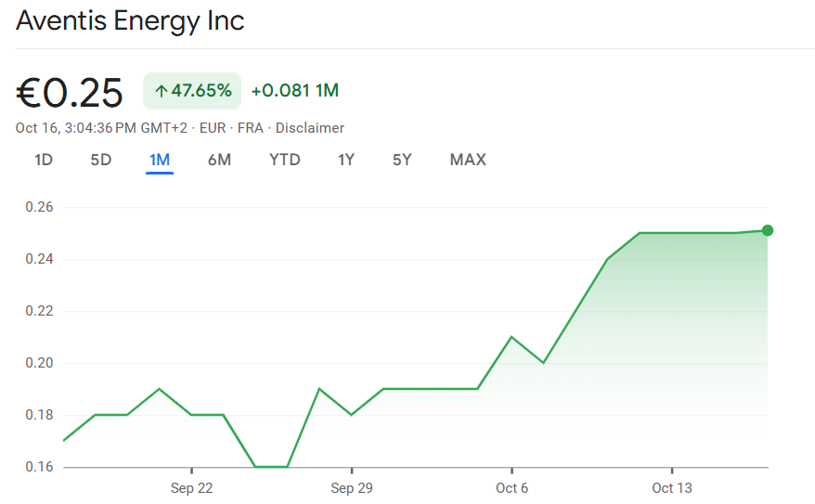Select the 5Y time range
The image size is (815, 504).
402,160
